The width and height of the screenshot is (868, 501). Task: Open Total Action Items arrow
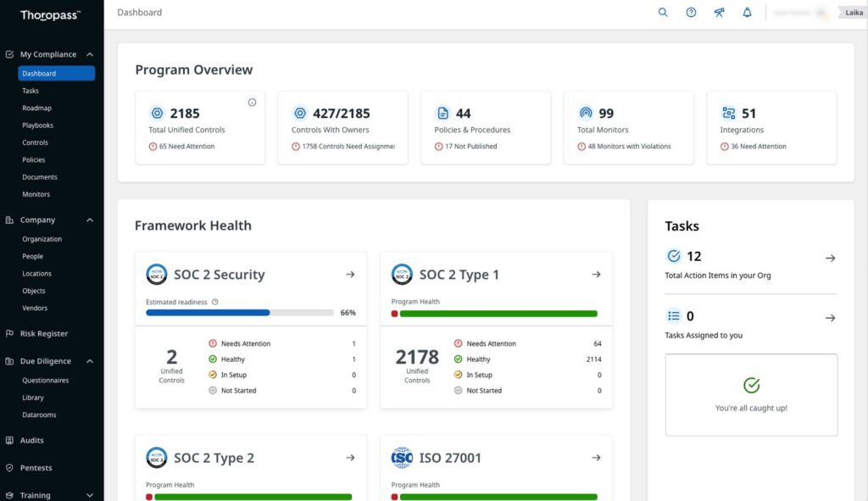click(830, 259)
